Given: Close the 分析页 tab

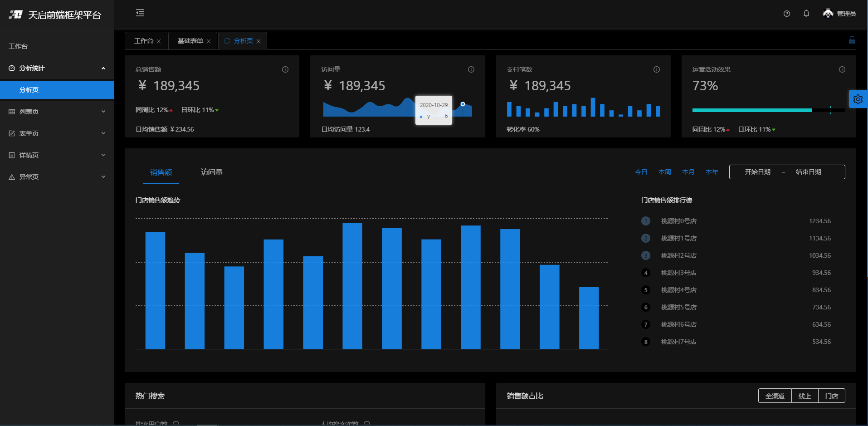Looking at the screenshot, I should (x=258, y=41).
